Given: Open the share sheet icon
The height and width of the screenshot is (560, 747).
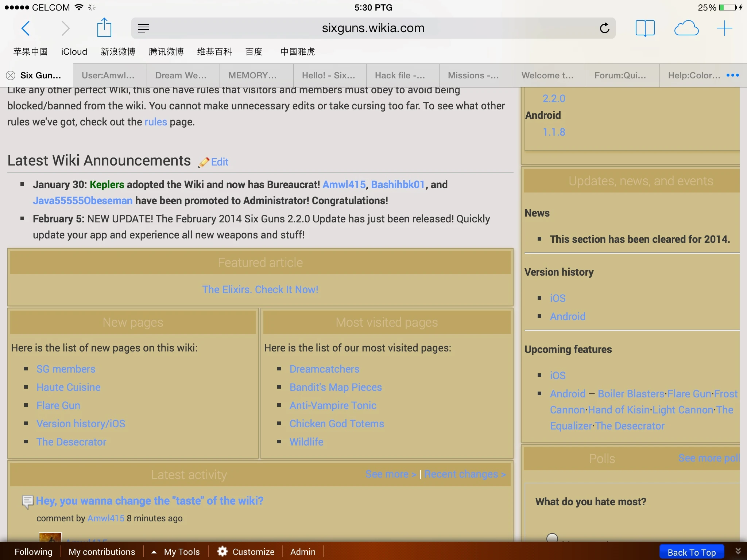Looking at the screenshot, I should coord(104,28).
